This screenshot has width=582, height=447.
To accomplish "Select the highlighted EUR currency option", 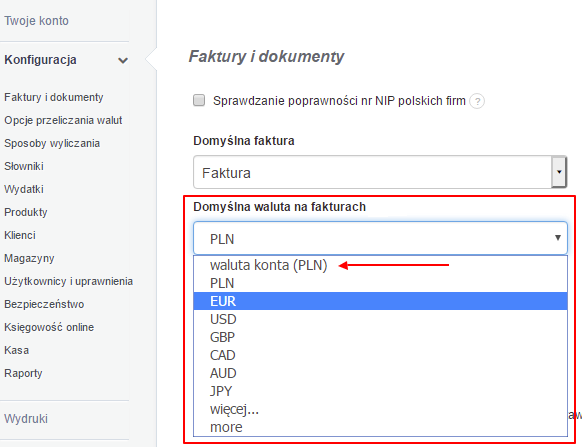I will pos(380,301).
